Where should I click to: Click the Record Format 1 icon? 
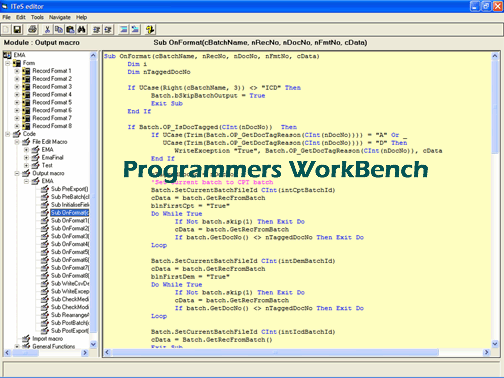[x=26, y=71]
